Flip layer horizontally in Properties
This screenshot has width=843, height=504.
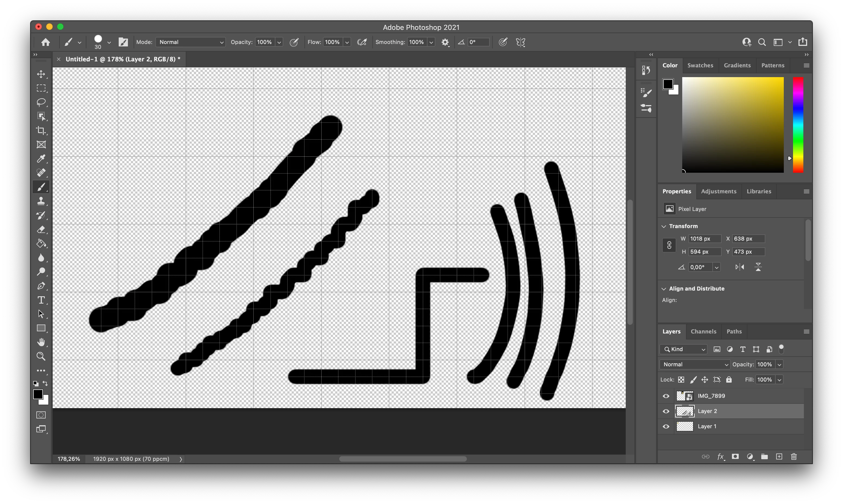[740, 267]
